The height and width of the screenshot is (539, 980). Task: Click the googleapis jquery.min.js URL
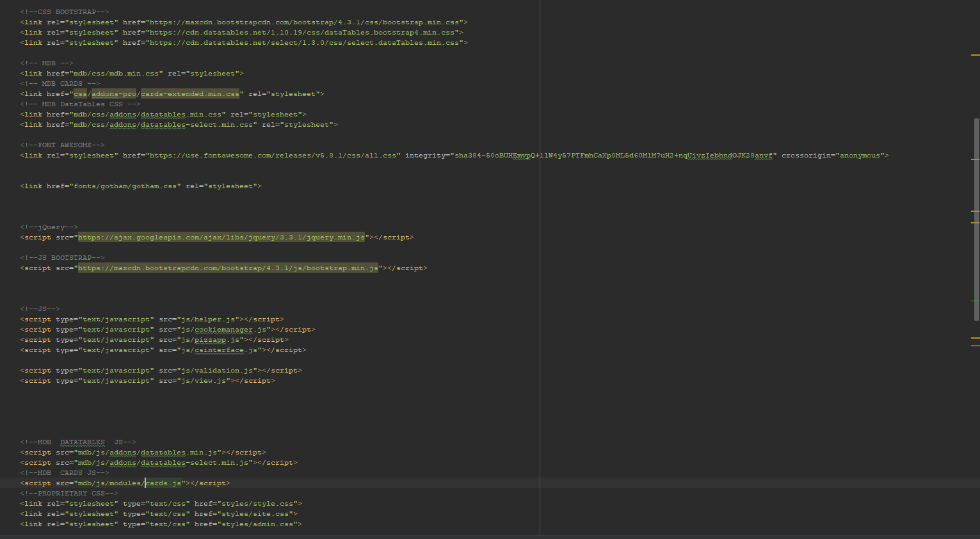(x=221, y=237)
